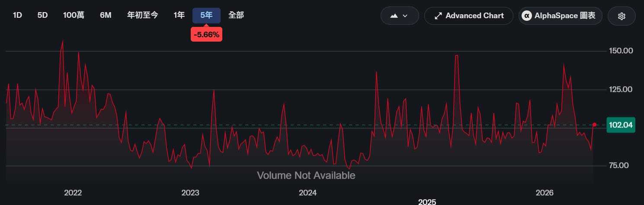Select the 6M time range
Screen dimensions: 644x205
[x=106, y=15]
